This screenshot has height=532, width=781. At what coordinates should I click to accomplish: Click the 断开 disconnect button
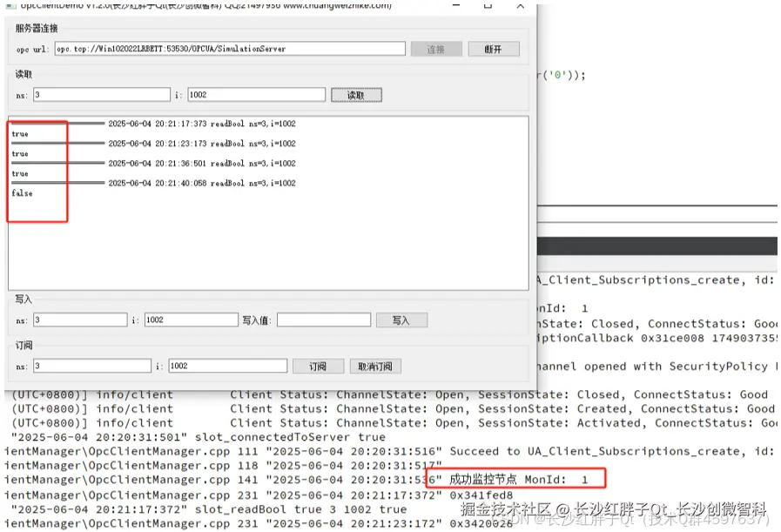click(493, 49)
